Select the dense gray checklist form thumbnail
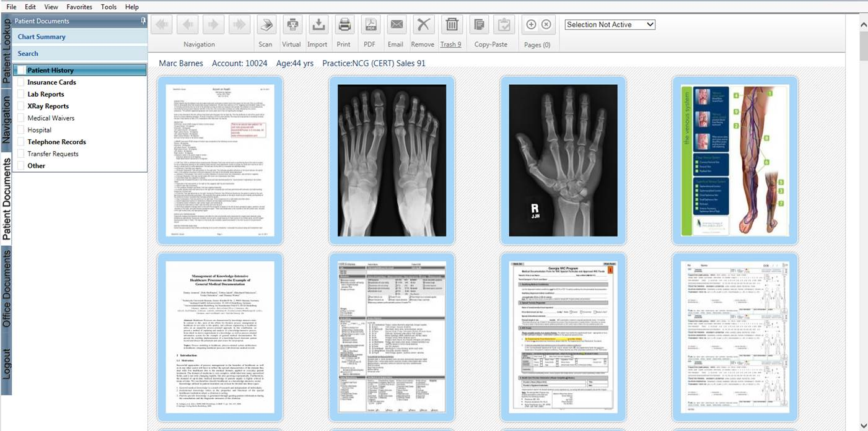868x431 pixels. (x=392, y=337)
